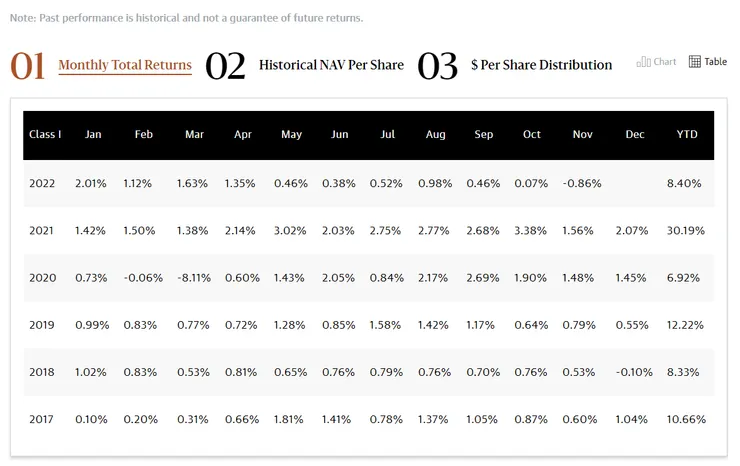Open the Monthly Total Returns tab
Image resolution: width=740 pixels, height=466 pixels.
point(125,65)
